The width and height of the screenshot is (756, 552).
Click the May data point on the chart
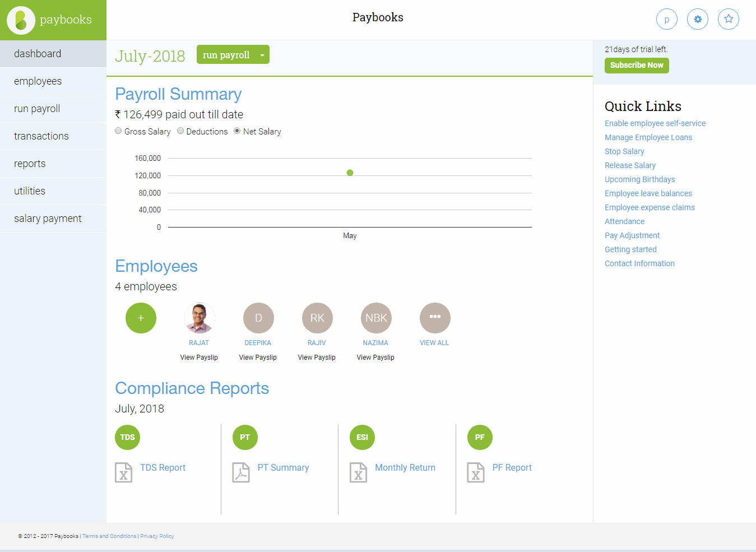[x=350, y=173]
